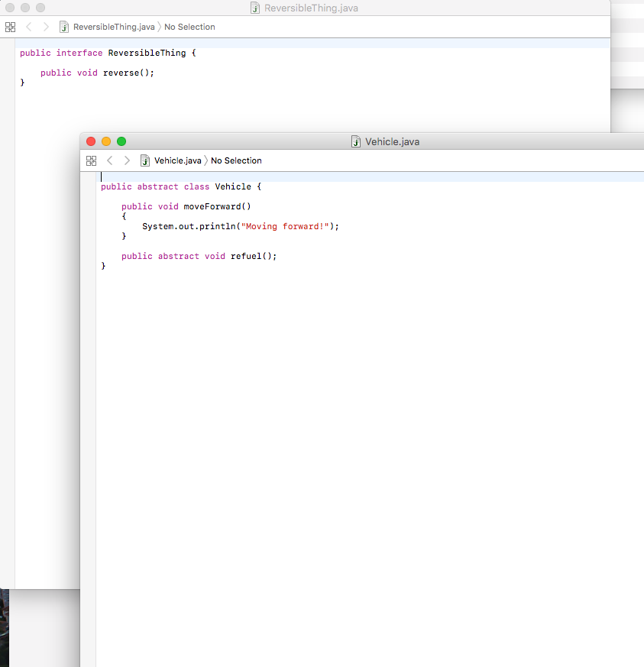Screen dimensions: 644x667
Task: Click 'void' keyword before refuel()
Action: [x=215, y=256]
